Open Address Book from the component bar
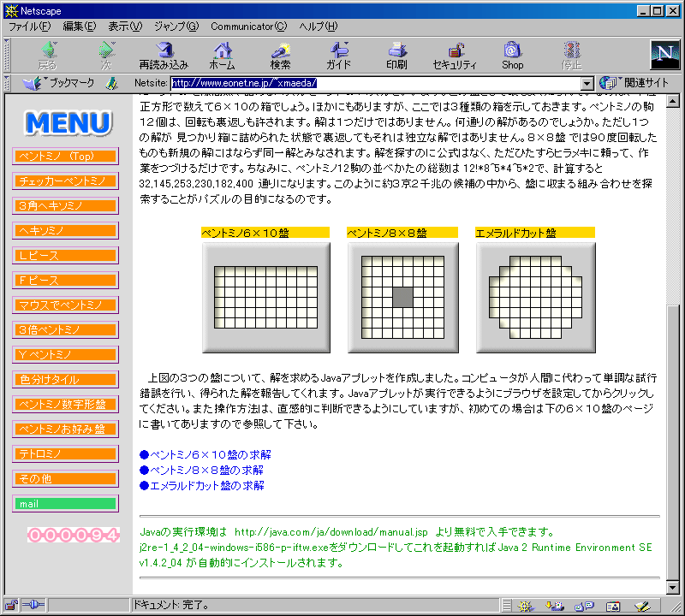The height and width of the screenshot is (616, 685). pos(613,606)
